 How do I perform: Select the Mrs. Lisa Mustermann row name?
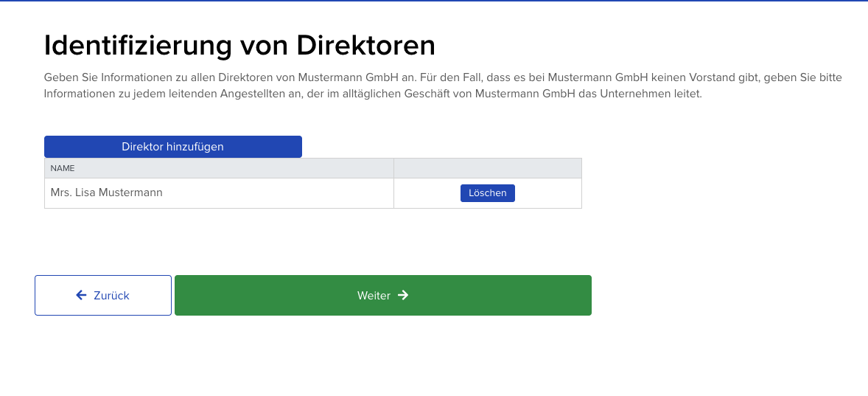point(106,192)
